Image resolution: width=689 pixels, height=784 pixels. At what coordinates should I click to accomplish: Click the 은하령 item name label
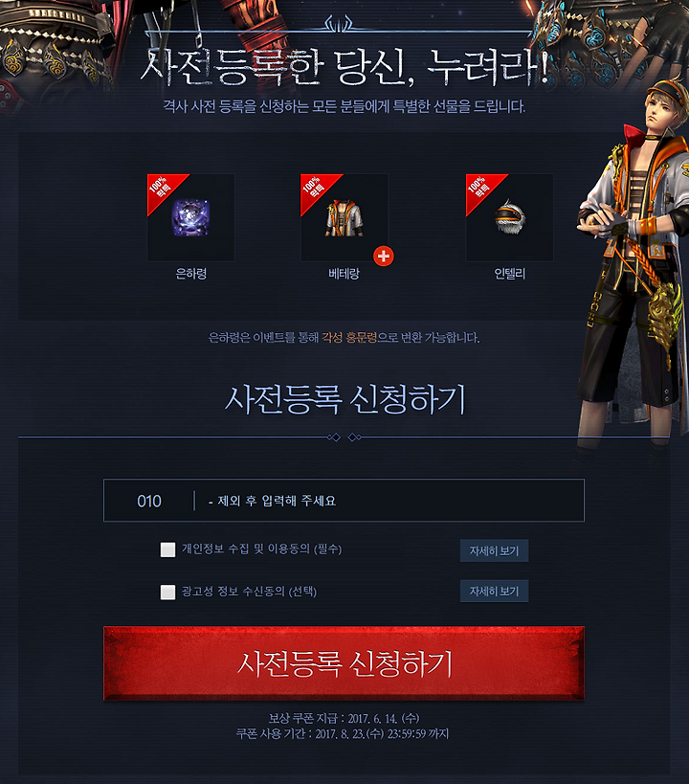pos(191,274)
